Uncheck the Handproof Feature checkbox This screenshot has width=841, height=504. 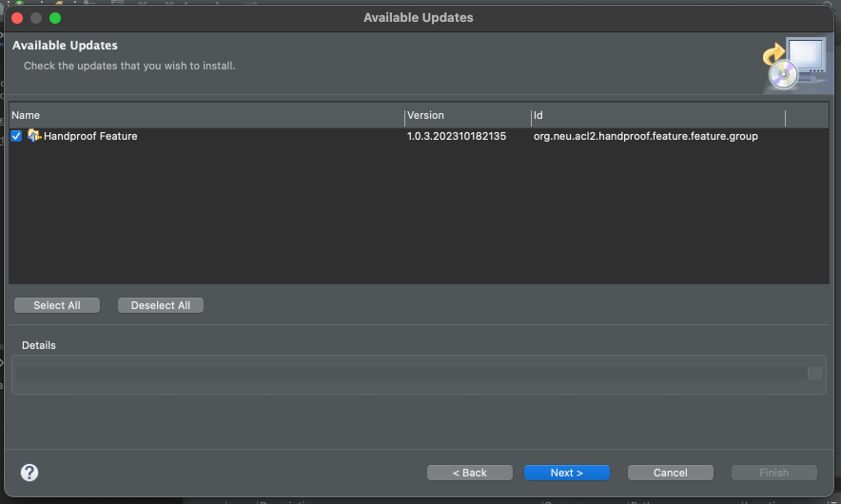pos(16,136)
